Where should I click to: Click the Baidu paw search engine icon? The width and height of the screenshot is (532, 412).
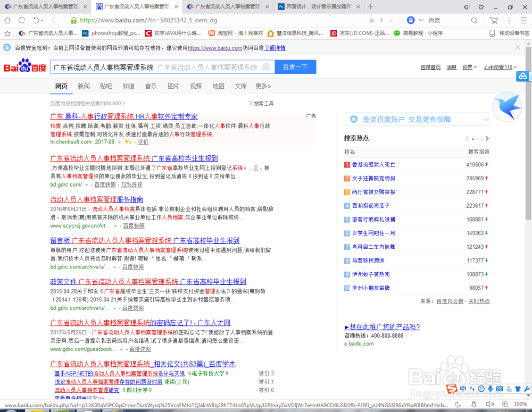coord(411,20)
